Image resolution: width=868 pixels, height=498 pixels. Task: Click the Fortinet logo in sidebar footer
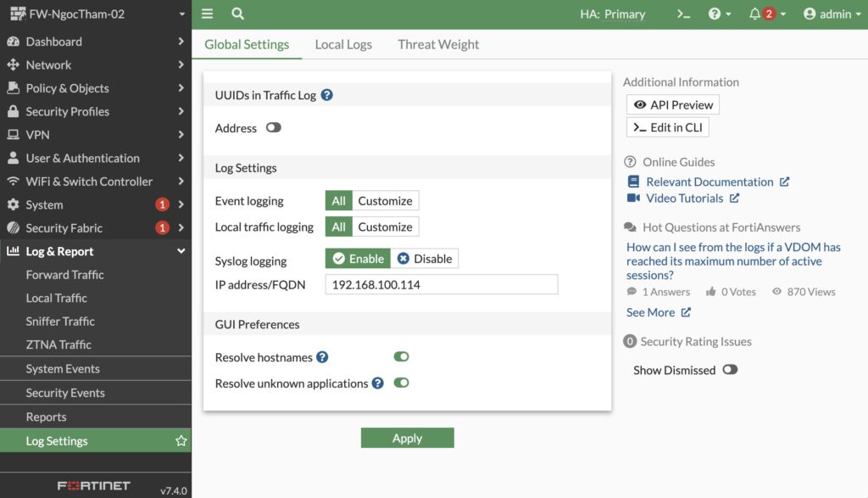pyautogui.click(x=93, y=486)
